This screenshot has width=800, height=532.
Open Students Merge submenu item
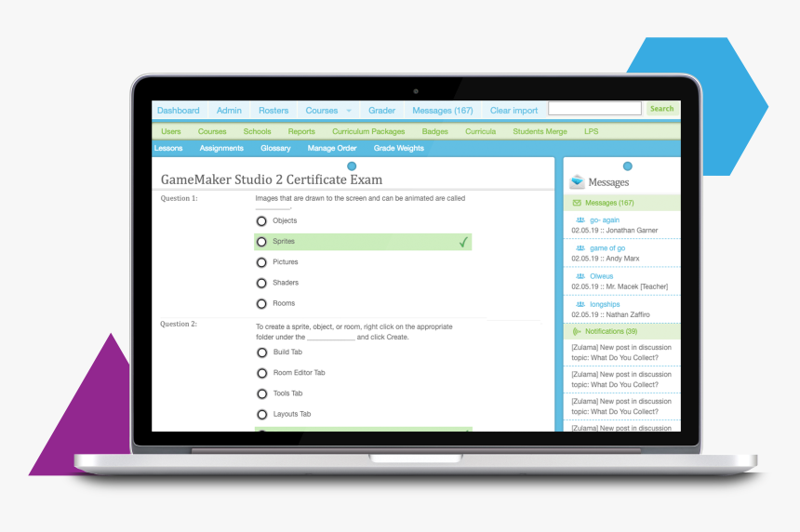(x=540, y=131)
